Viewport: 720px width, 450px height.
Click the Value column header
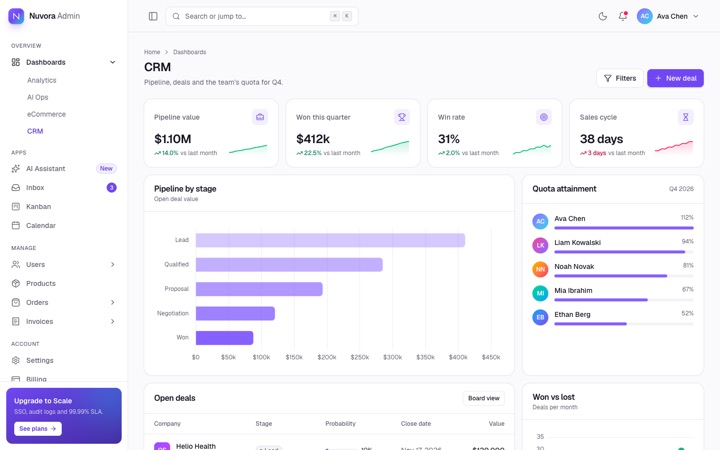click(496, 423)
